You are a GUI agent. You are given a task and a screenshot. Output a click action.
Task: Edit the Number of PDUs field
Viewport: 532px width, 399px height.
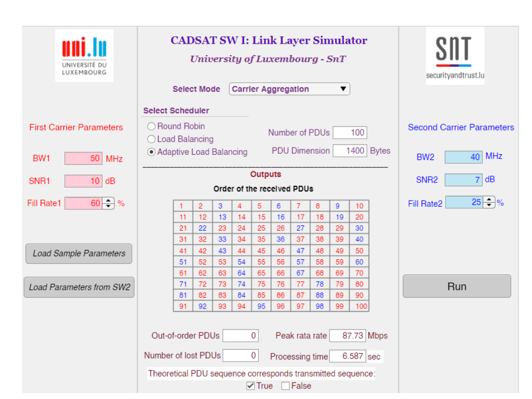[350, 132]
